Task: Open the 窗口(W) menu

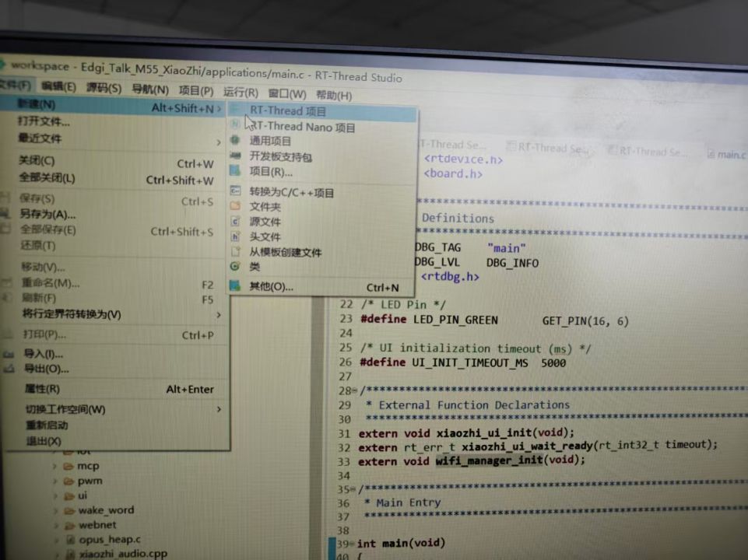Action: pyautogui.click(x=286, y=93)
